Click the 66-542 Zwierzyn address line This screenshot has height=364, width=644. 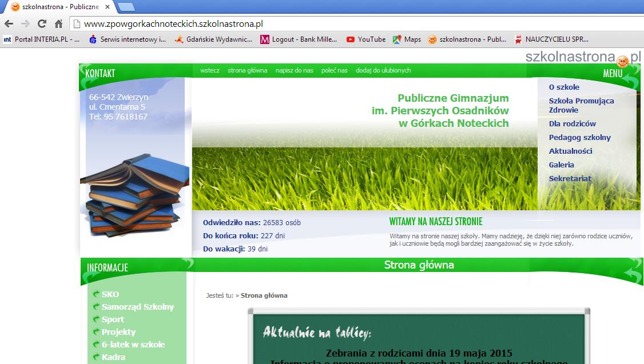point(119,97)
